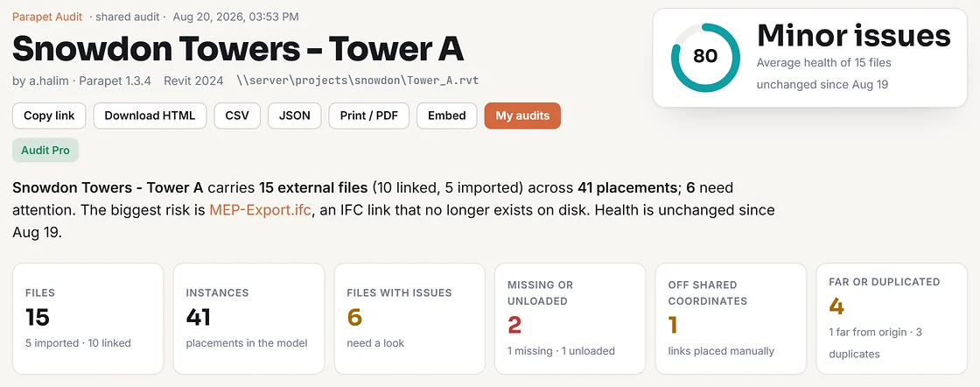
Task: Click the Parapet Audit brand link
Action: tap(47, 17)
